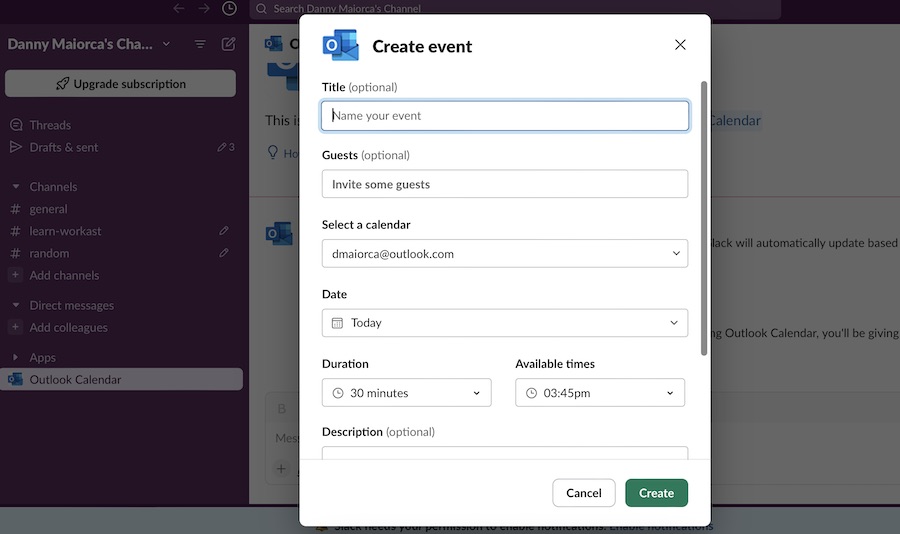This screenshot has height=534, width=900.
Task: Select Outlook Calendar app in sidebar
Action: pyautogui.click(x=121, y=380)
